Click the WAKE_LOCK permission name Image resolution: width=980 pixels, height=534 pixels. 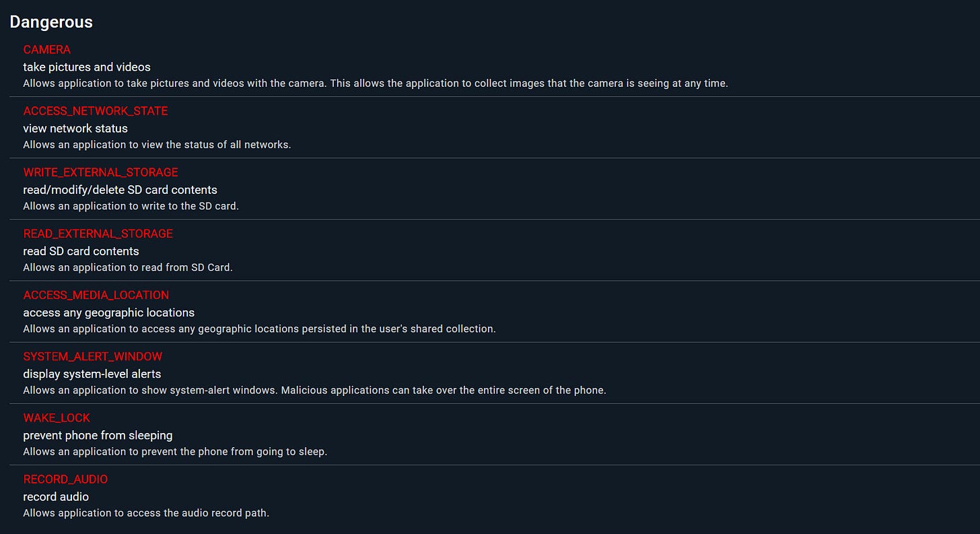pyautogui.click(x=57, y=417)
